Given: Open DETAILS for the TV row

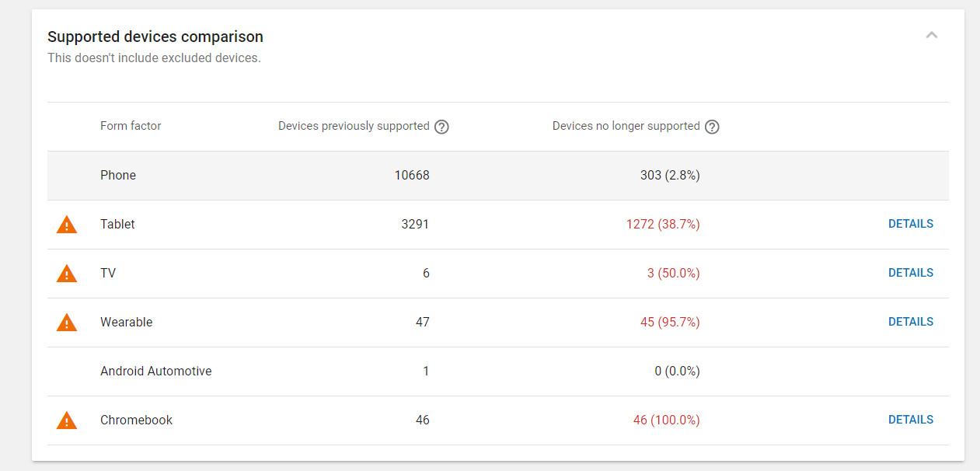Looking at the screenshot, I should point(910,273).
